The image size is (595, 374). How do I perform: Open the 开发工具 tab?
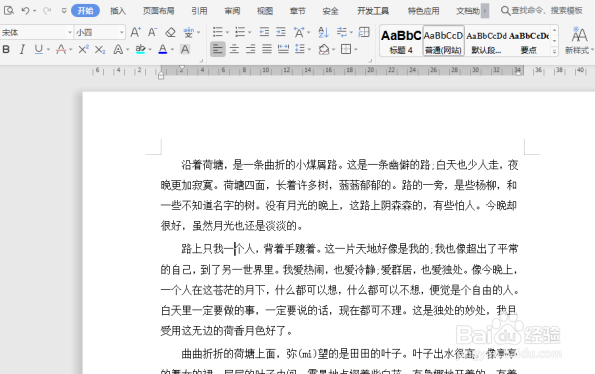click(373, 11)
